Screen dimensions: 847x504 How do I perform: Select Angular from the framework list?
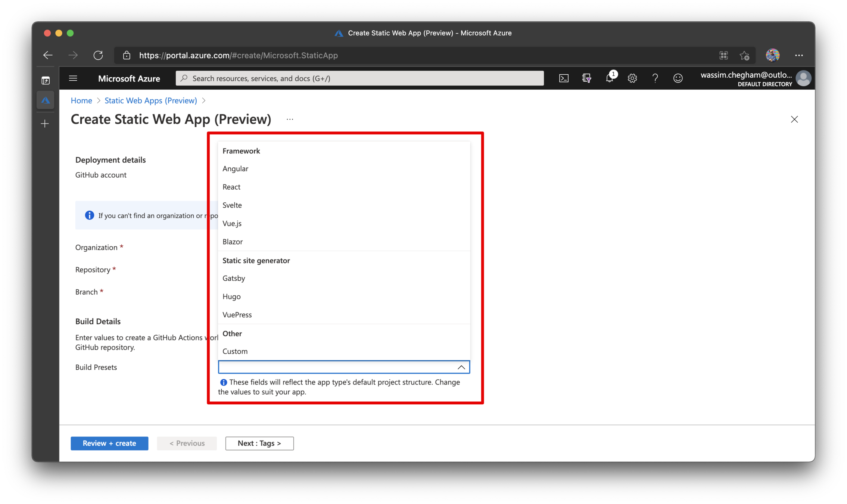click(235, 168)
